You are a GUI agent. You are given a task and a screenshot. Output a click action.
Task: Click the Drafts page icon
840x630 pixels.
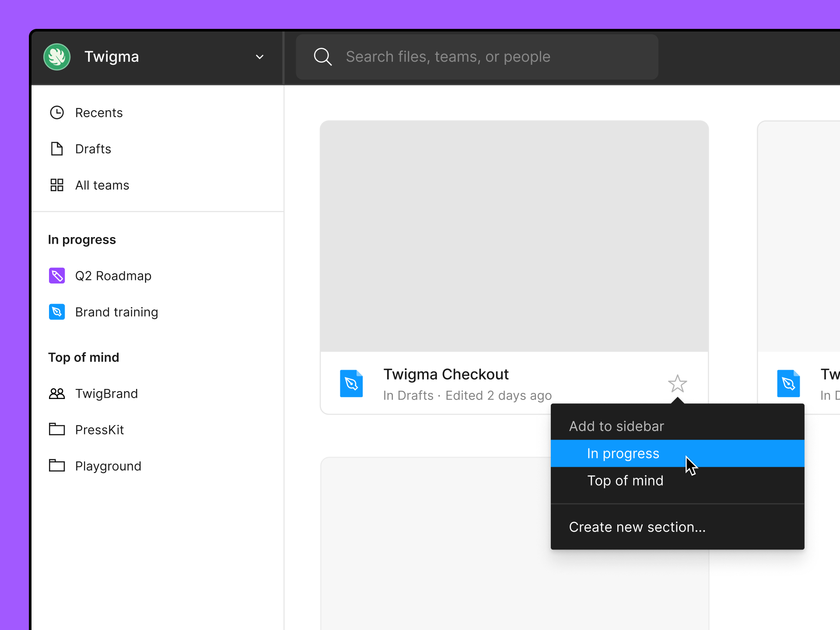57,149
